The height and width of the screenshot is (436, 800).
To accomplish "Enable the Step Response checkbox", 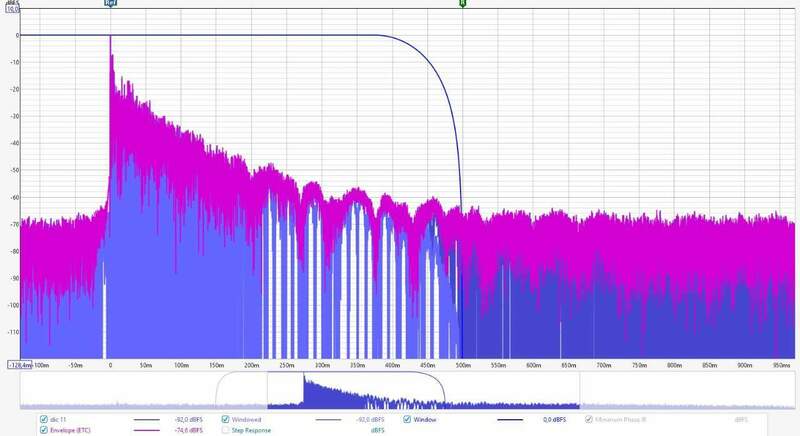I will click(x=226, y=430).
